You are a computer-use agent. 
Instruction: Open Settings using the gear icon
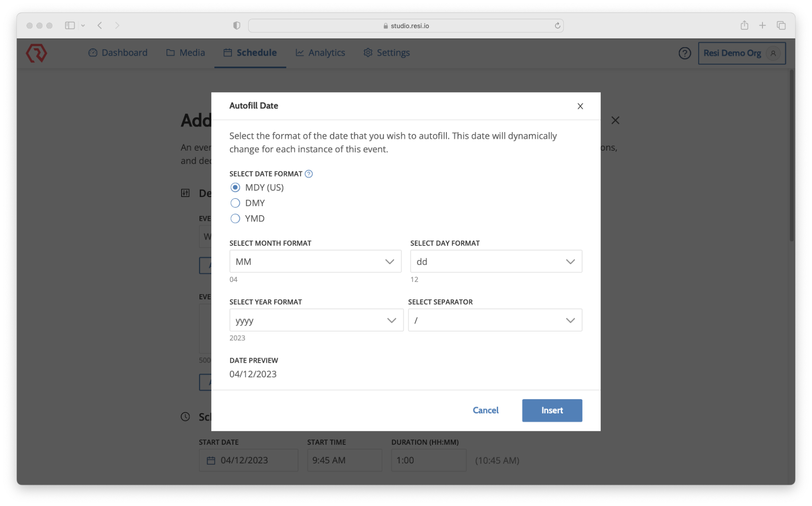[368, 53]
